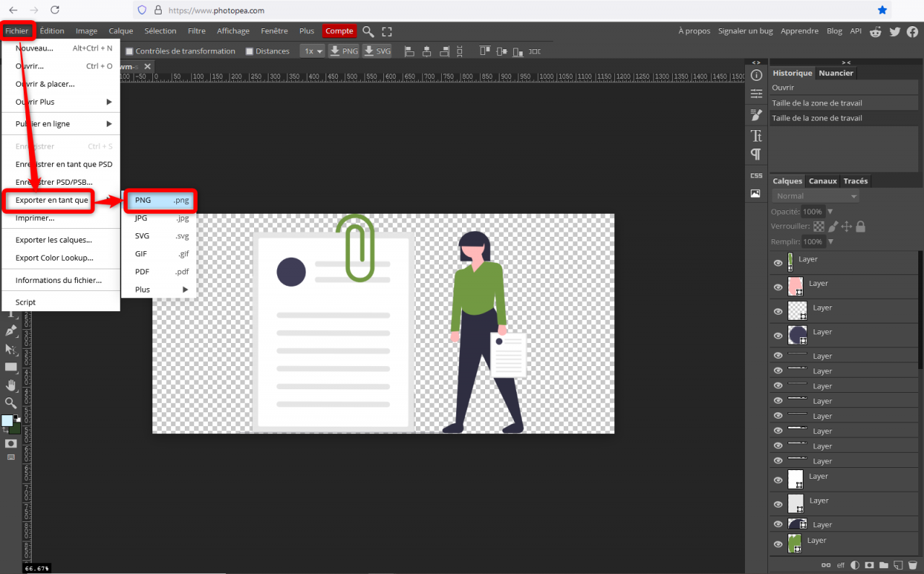This screenshot has height=574, width=924.
Task: Click the light blue foreground color swatch
Action: [x=7, y=420]
